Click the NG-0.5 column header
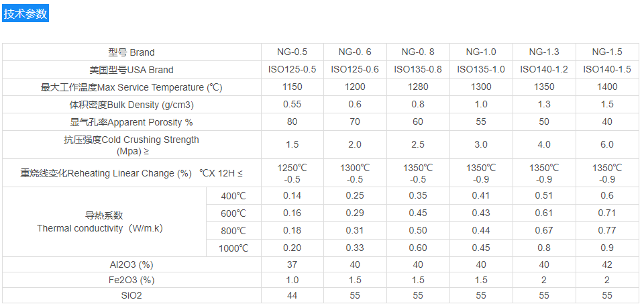 [292, 52]
